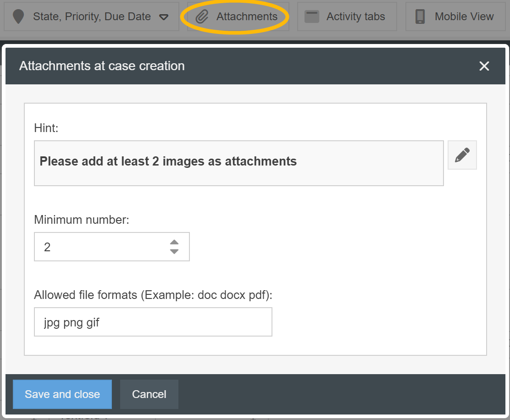Viewport: 510px width, 420px height.
Task: Open the Attachments toolbar item text
Action: [x=247, y=17]
